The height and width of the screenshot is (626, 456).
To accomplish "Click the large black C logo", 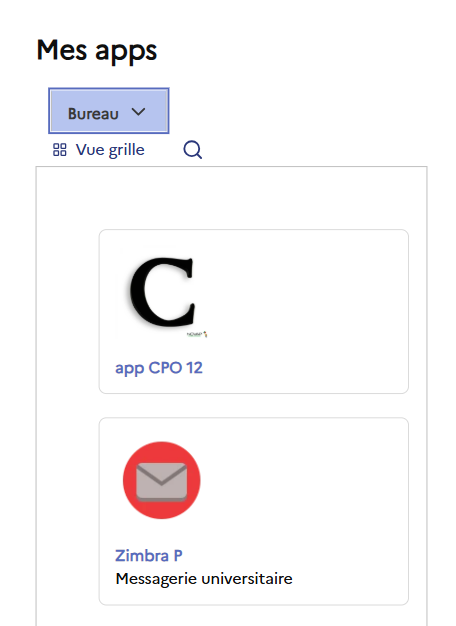I will pos(162,292).
